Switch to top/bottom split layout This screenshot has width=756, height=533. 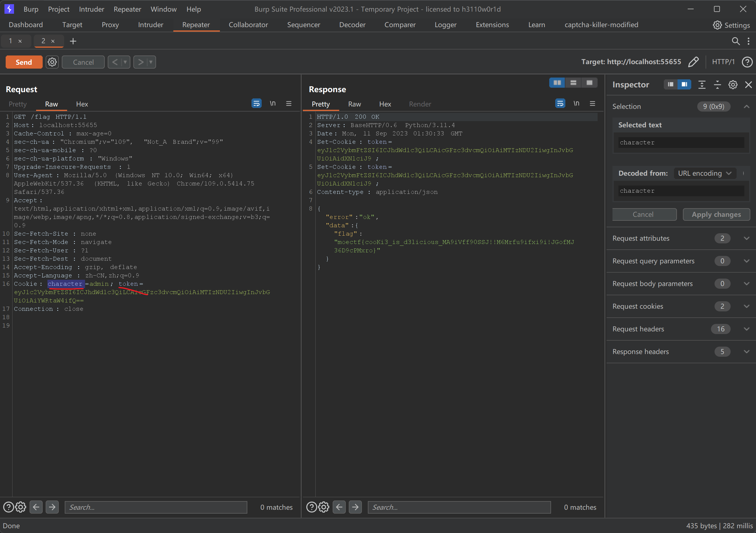pos(573,83)
